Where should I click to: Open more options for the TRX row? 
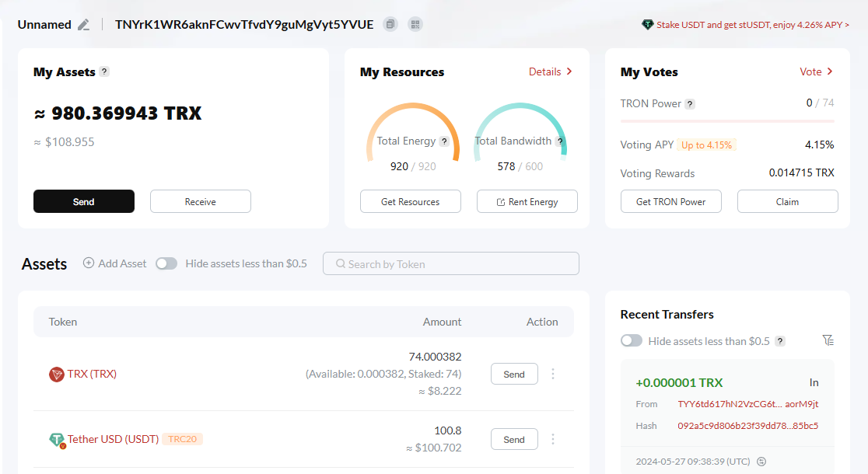(x=552, y=374)
